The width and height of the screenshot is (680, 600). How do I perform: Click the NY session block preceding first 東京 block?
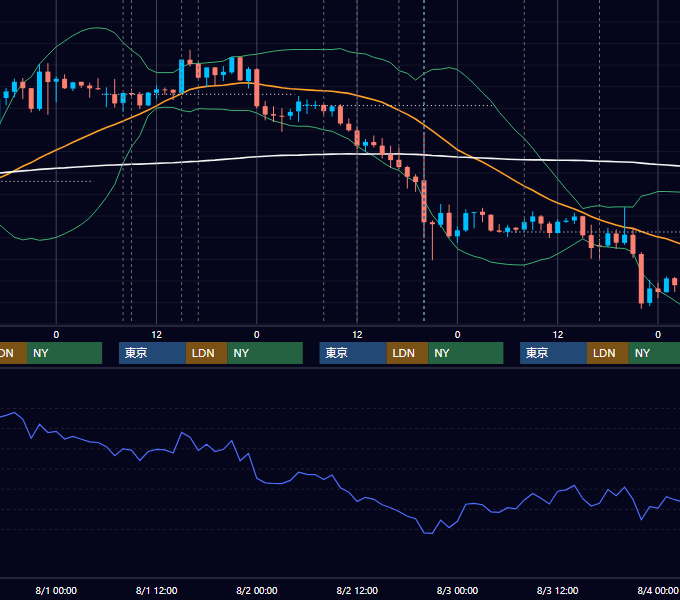point(64,353)
